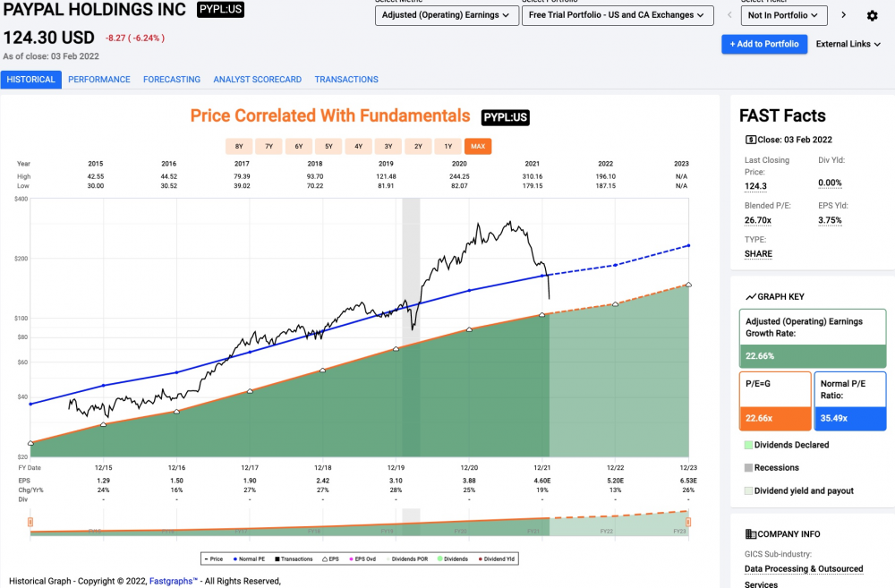895x588 pixels.
Task: Select 8Y time range
Action: 239,146
